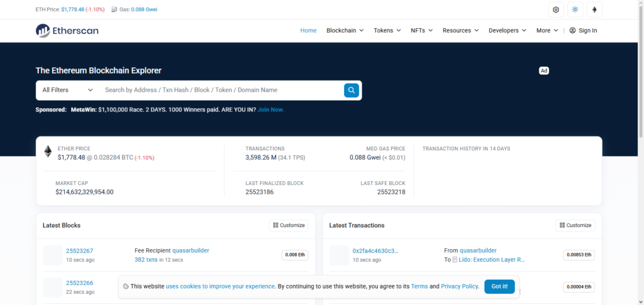Screen dimensions: 644x305
Task: Open the Ethereum network selector icon
Action: [594, 10]
